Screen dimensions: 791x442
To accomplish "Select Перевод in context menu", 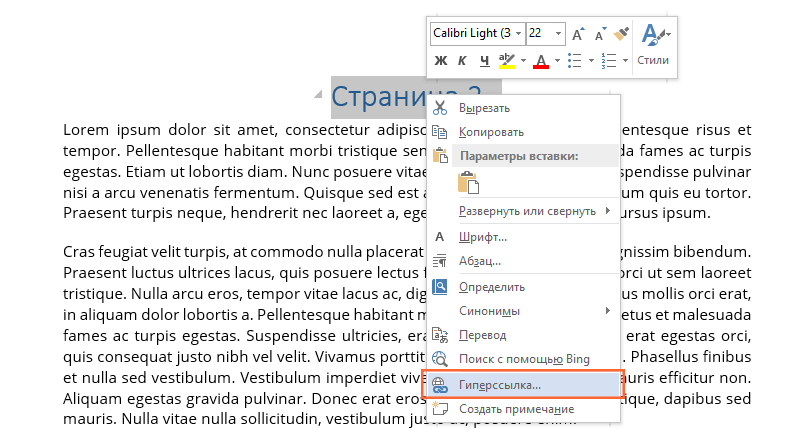I will click(523, 335).
